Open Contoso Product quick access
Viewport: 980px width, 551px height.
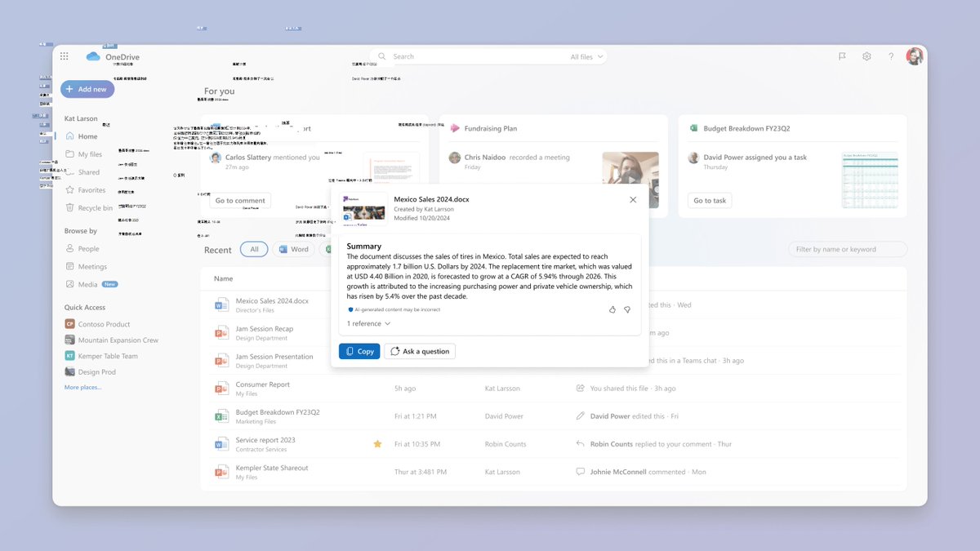(104, 324)
